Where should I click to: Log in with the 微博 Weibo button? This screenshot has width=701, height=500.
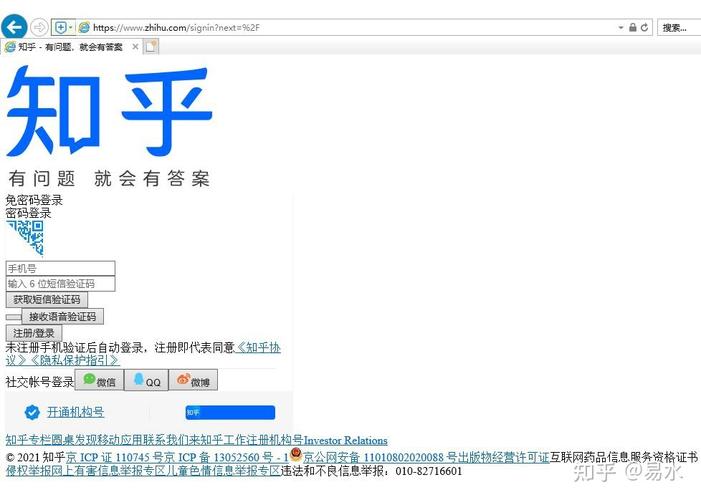pyautogui.click(x=193, y=380)
